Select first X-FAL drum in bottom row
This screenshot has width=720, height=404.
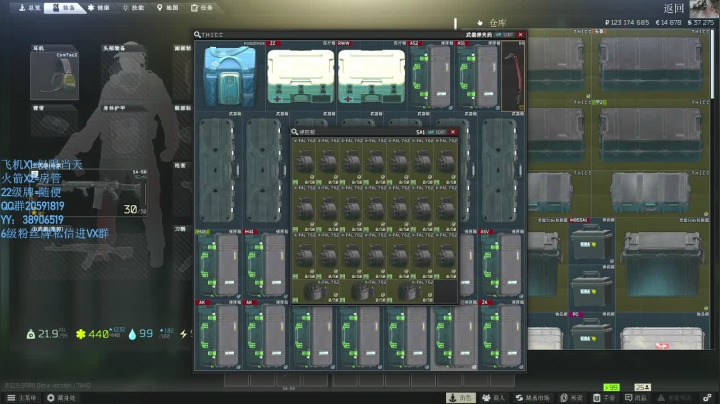[315, 292]
